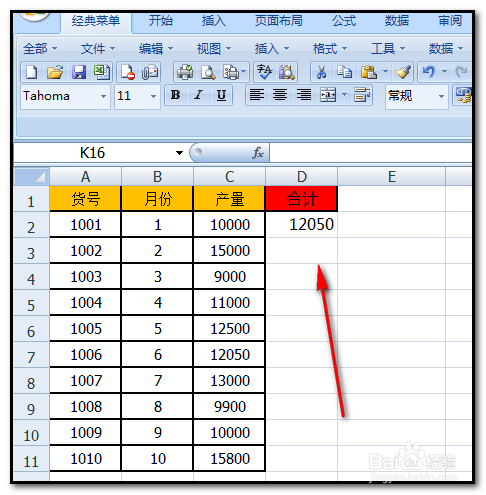Click the select-all corner box
This screenshot has height=495, width=486.
[32, 176]
